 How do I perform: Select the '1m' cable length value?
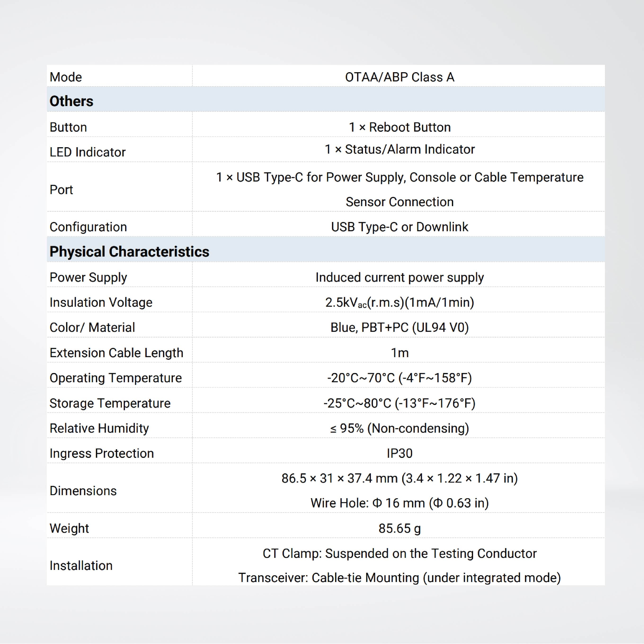point(399,353)
